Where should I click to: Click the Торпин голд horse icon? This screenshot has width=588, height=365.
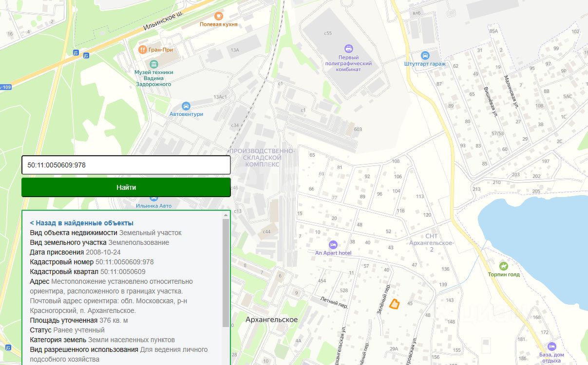point(503,266)
